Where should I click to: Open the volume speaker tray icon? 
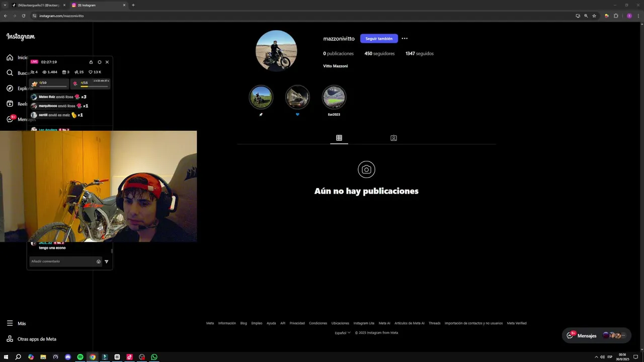602,357
